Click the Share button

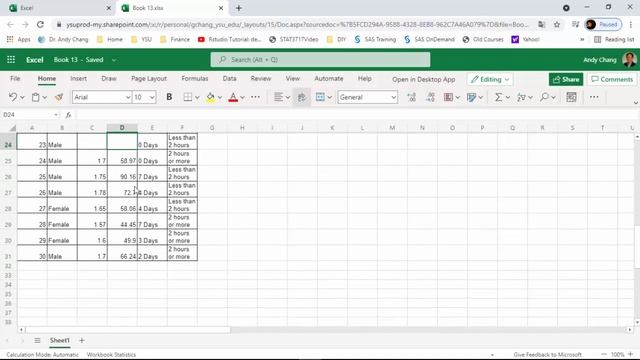point(566,80)
